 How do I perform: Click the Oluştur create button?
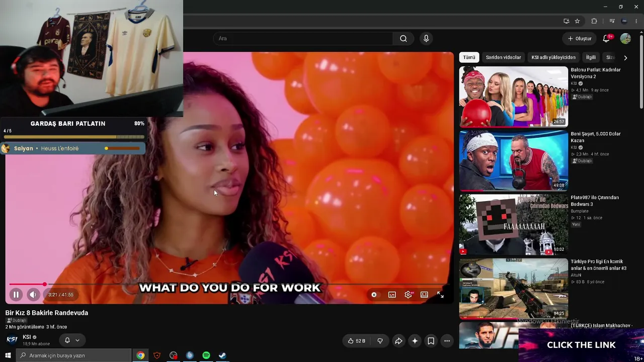click(x=580, y=39)
